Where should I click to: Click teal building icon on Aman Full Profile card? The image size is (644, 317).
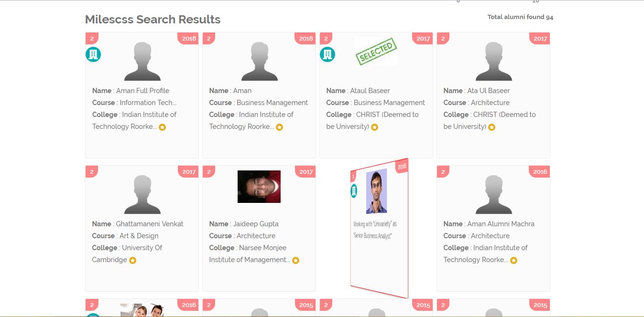(93, 54)
